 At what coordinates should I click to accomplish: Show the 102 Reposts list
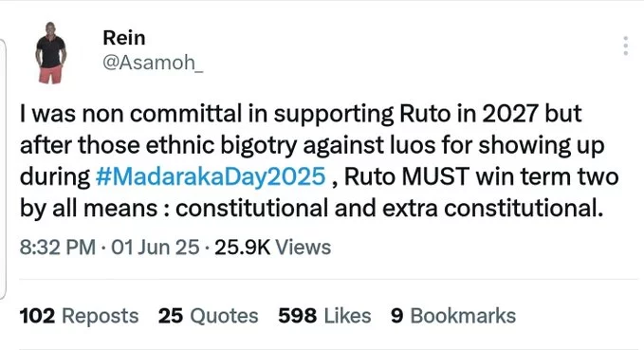tap(79, 316)
